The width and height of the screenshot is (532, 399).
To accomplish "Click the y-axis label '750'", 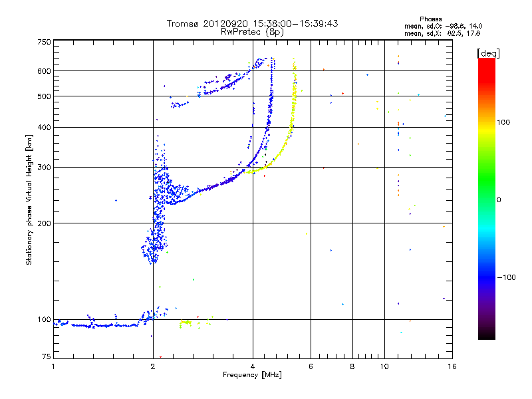I will pos(44,42).
